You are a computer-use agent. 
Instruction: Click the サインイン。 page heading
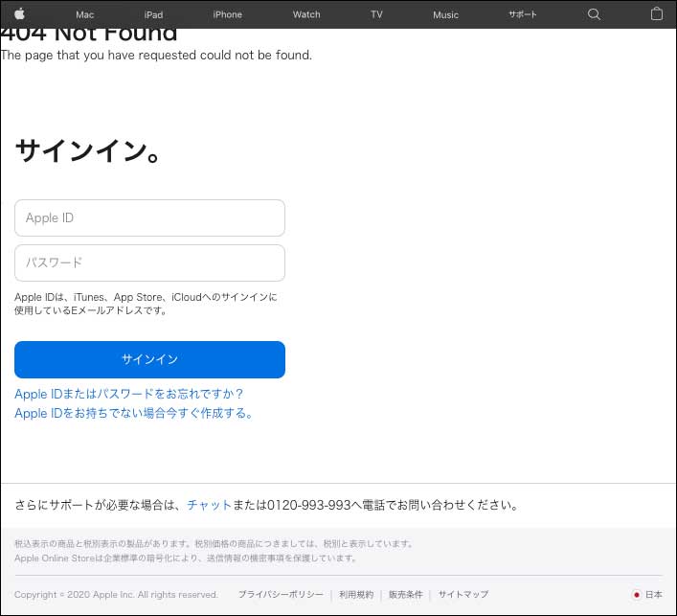tap(88, 150)
